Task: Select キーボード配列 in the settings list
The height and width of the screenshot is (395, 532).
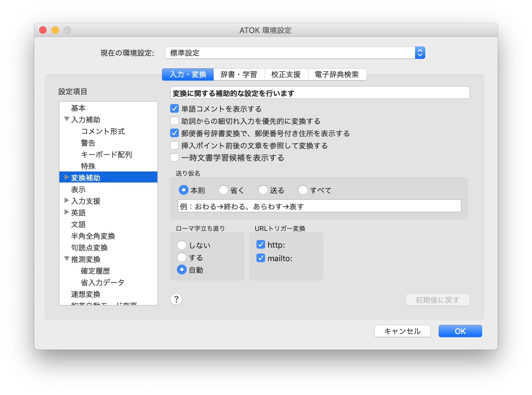Action: click(x=108, y=155)
